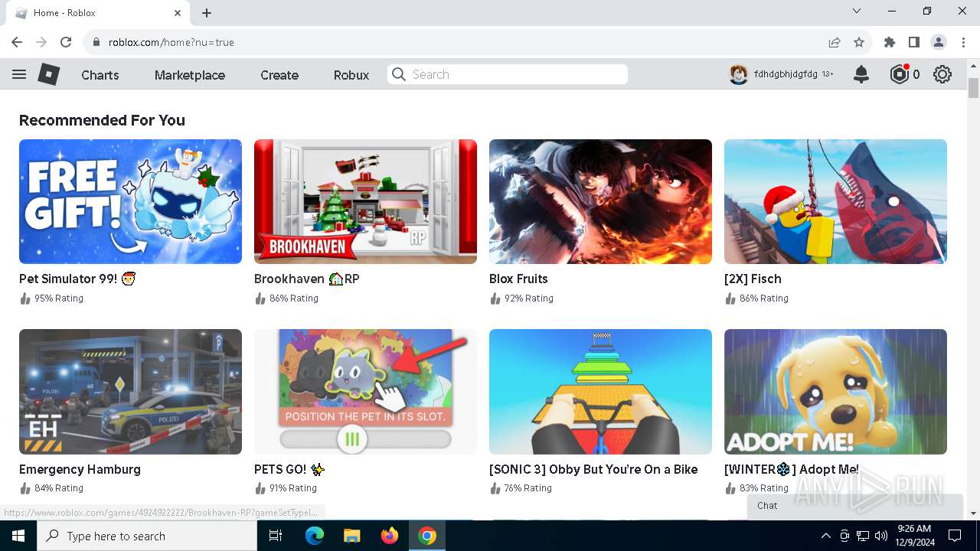Open the Chrome profile icon
The height and width of the screenshot is (551, 980).
coord(939,42)
